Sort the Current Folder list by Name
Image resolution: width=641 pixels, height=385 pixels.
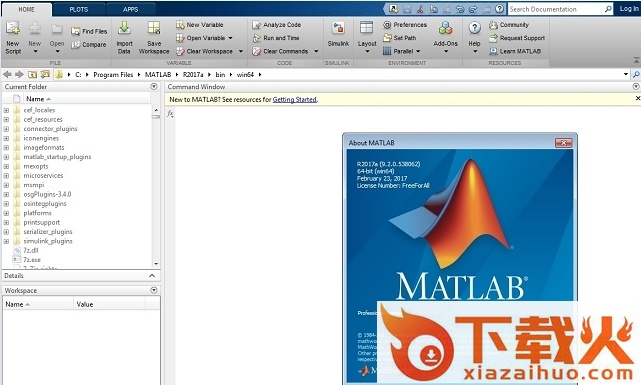click(x=38, y=99)
